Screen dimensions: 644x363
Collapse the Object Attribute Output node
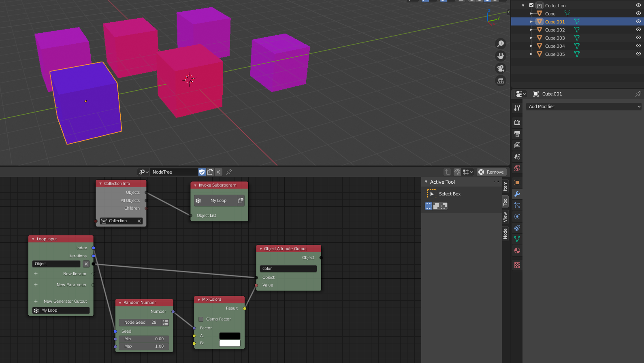[x=261, y=249]
